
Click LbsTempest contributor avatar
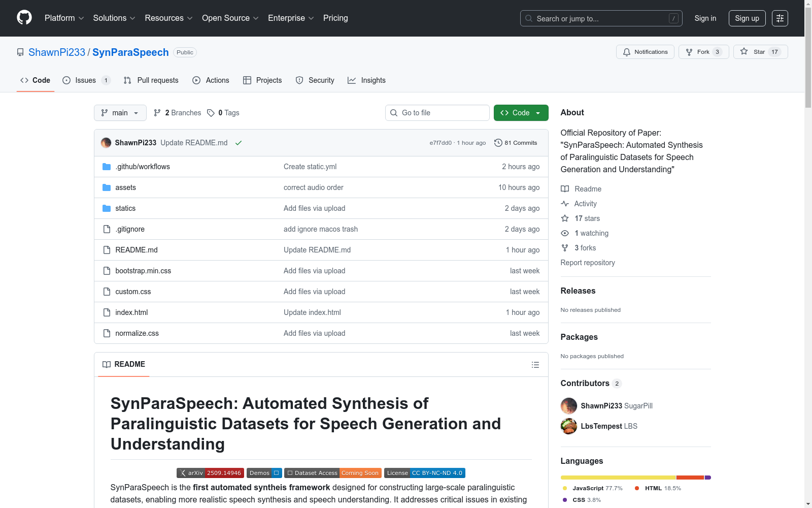point(569,426)
